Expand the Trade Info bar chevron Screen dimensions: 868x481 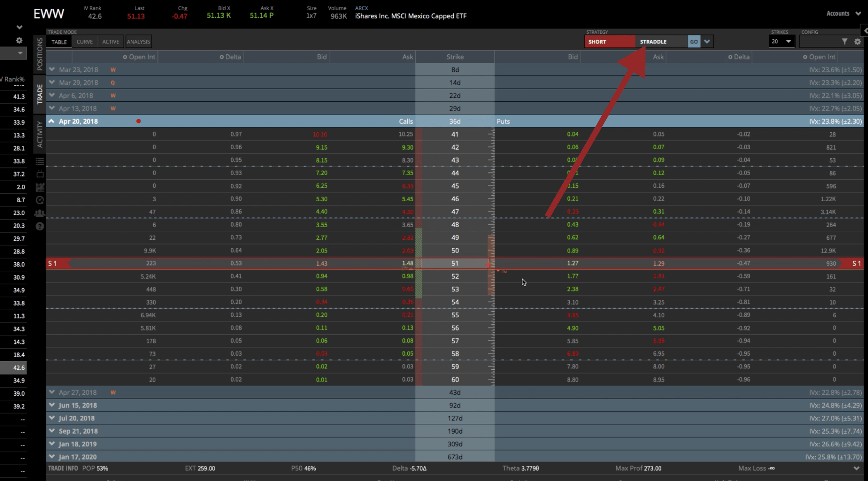pyautogui.click(x=856, y=468)
